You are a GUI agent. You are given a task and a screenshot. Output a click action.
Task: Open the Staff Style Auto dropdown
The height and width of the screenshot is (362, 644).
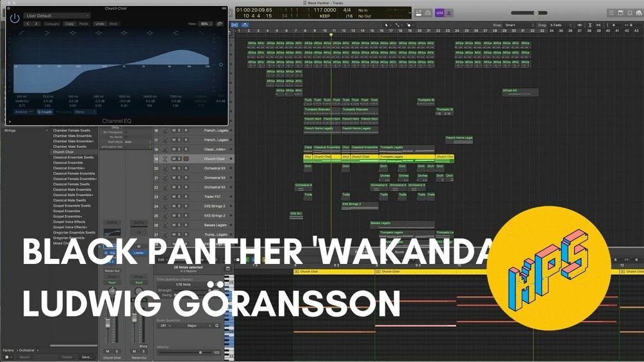point(137,142)
